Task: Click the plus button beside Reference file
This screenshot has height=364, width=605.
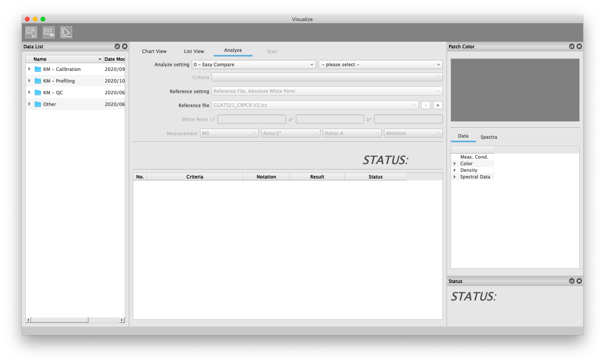Action: coord(438,105)
